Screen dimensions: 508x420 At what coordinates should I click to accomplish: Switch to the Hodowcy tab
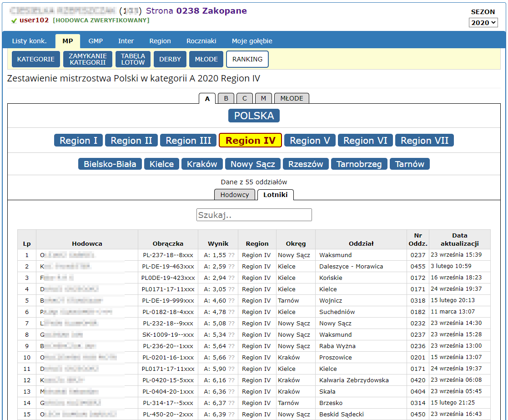tap(235, 195)
